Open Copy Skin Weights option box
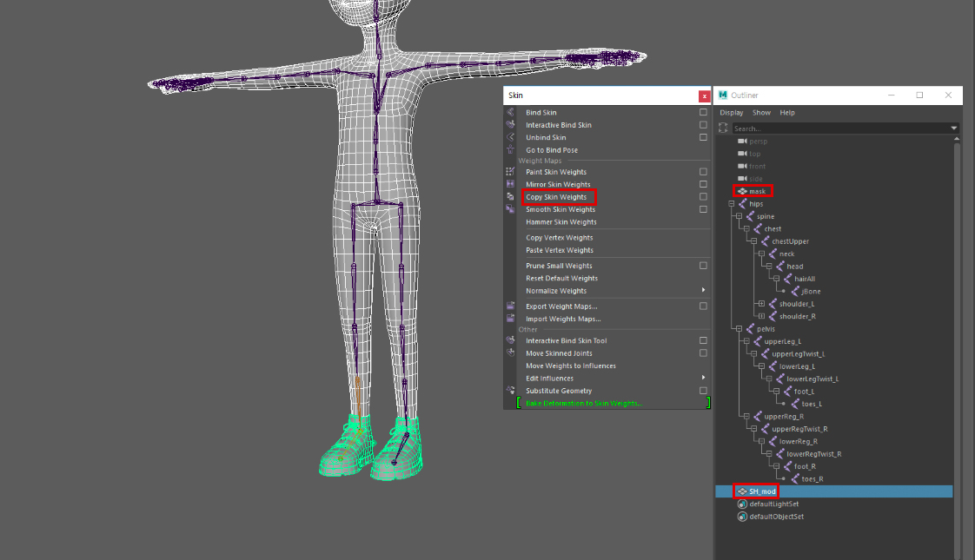 (x=703, y=197)
